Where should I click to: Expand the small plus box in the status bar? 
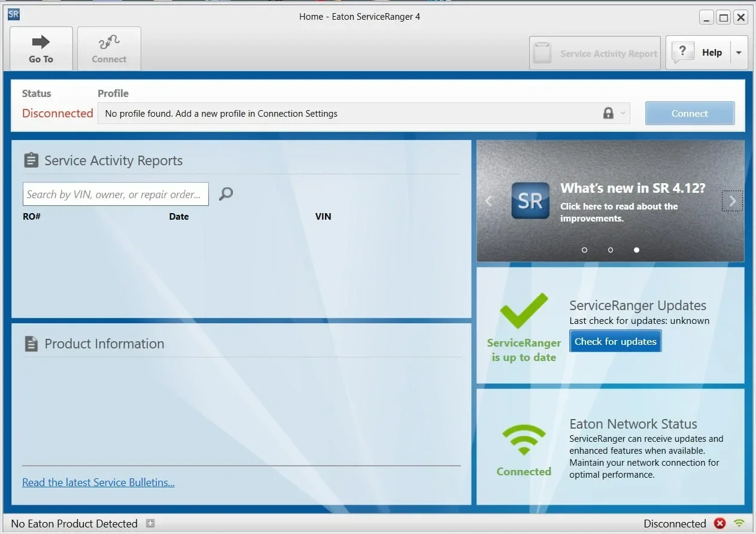click(150, 524)
